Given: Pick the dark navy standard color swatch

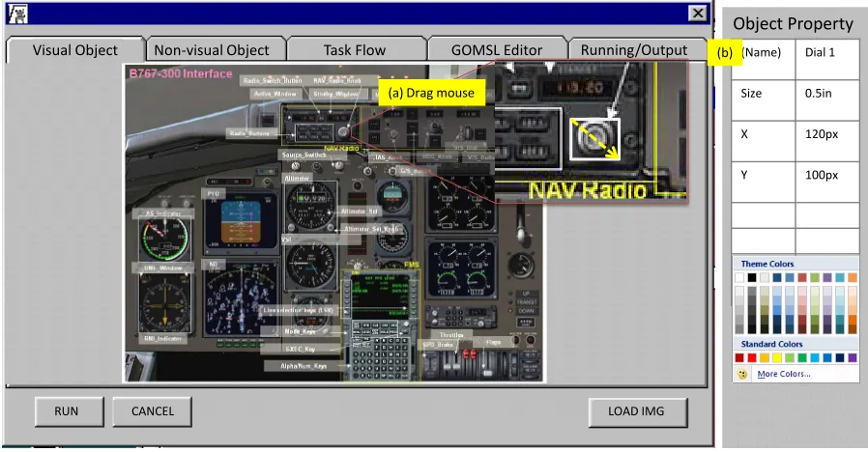Looking at the screenshot, I should 840,358.
